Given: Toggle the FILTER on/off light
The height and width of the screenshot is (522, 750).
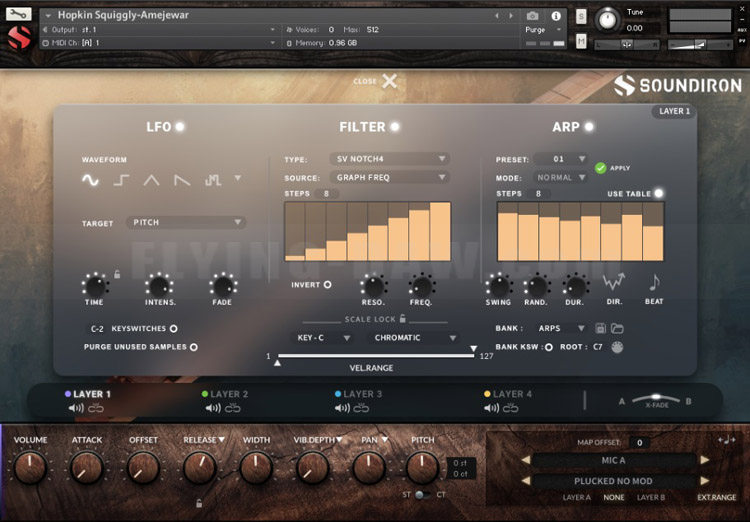Looking at the screenshot, I should pos(395,127).
